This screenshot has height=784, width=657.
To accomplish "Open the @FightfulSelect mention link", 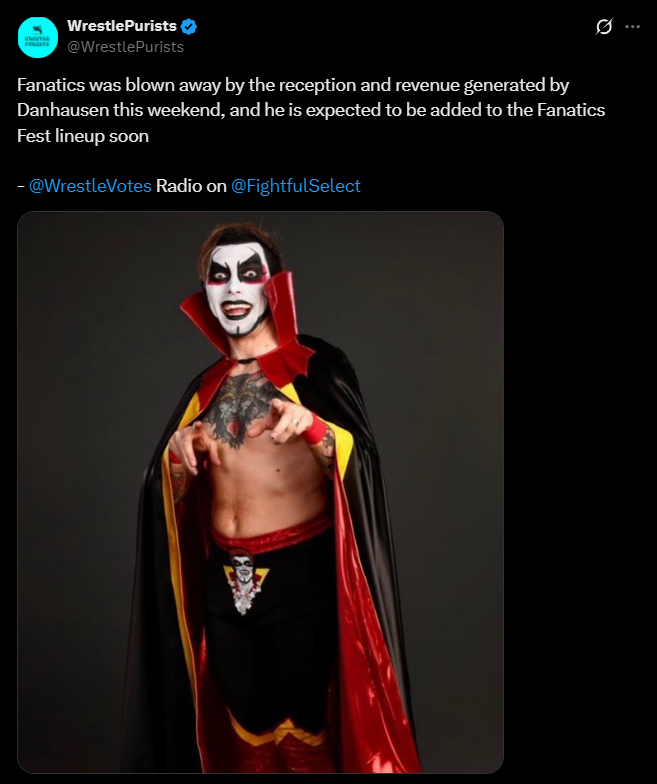I will coord(296,186).
